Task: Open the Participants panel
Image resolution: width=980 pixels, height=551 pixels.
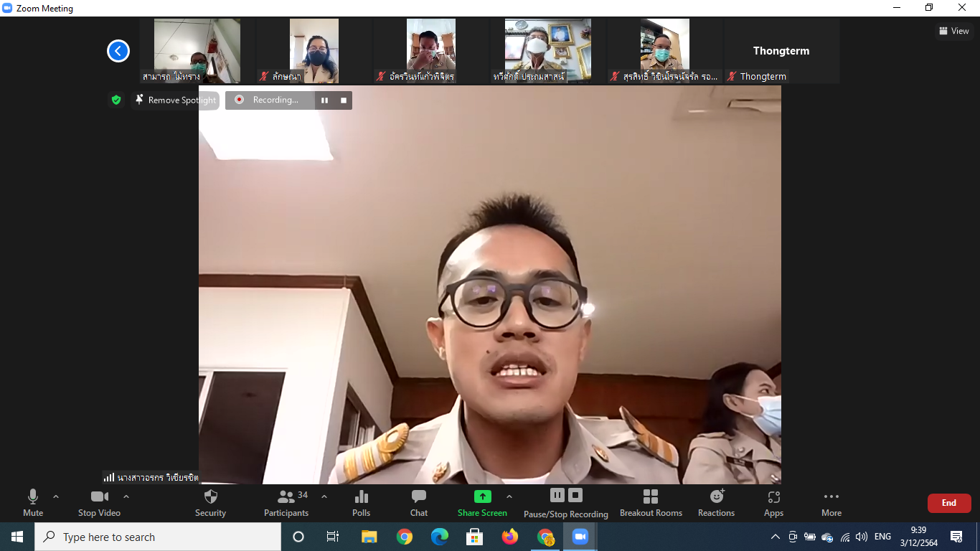Action: tap(286, 502)
